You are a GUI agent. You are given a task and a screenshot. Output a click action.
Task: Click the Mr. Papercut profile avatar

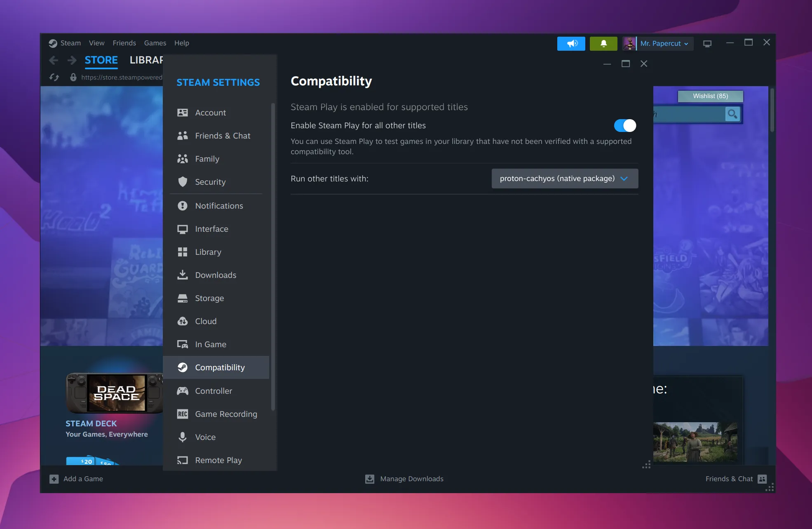[x=629, y=44]
